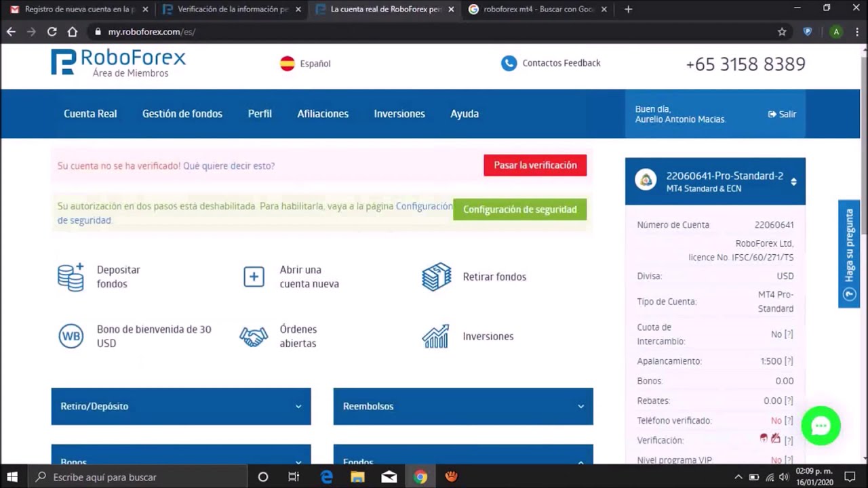Click the browser address bar
This screenshot has height=488, width=868.
tap(434, 32)
